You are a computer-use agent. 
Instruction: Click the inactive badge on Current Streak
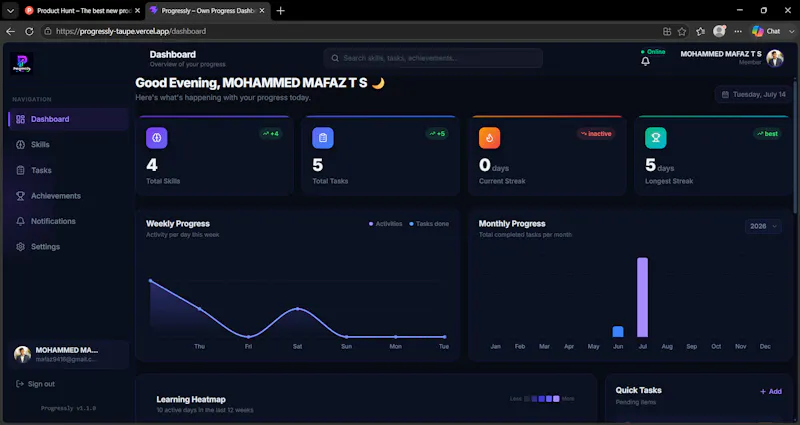tap(596, 134)
